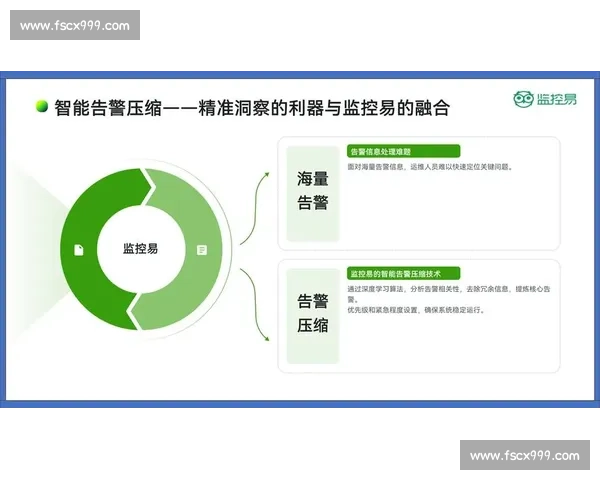Image resolution: width=600 pixels, height=480 pixels.
Task: Select the sentence starting 面对海量告警信息
Action: pos(430,167)
